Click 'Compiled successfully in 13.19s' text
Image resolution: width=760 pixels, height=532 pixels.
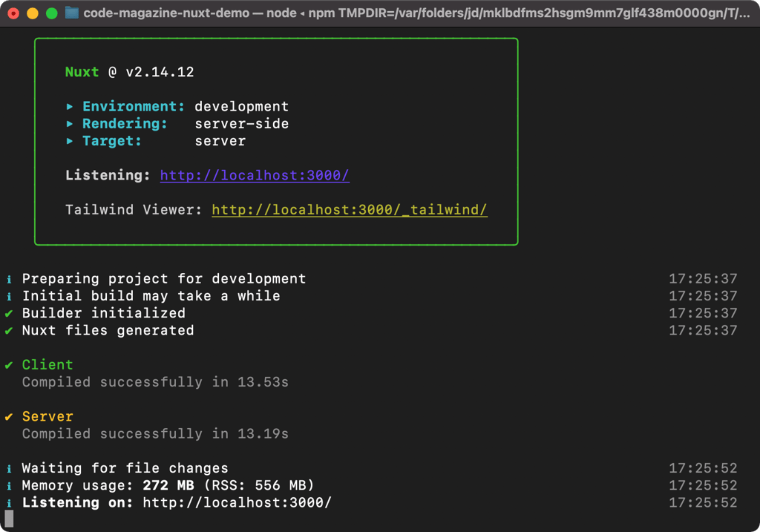point(155,433)
